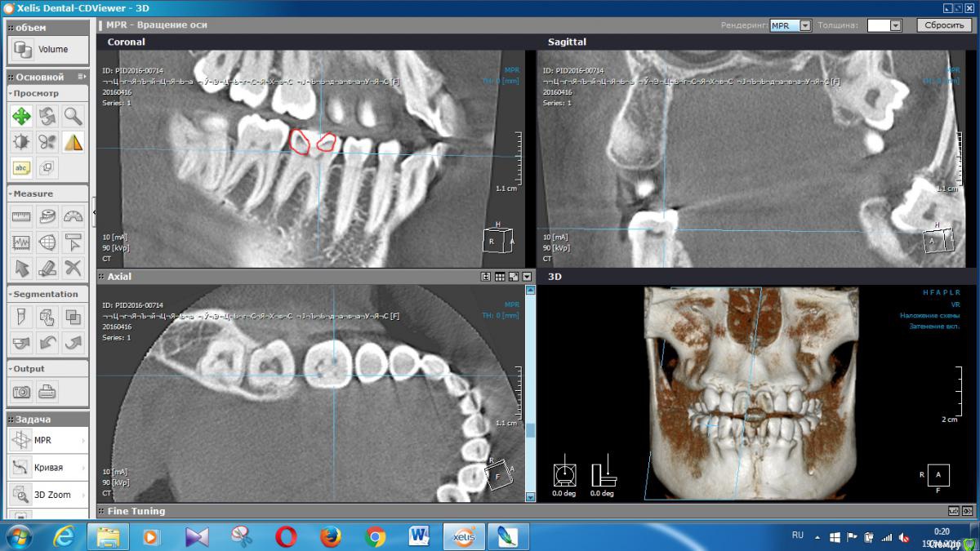This screenshot has width=980, height=551.
Task: Toggle the Axial pane grid layout button
Action: 500,277
